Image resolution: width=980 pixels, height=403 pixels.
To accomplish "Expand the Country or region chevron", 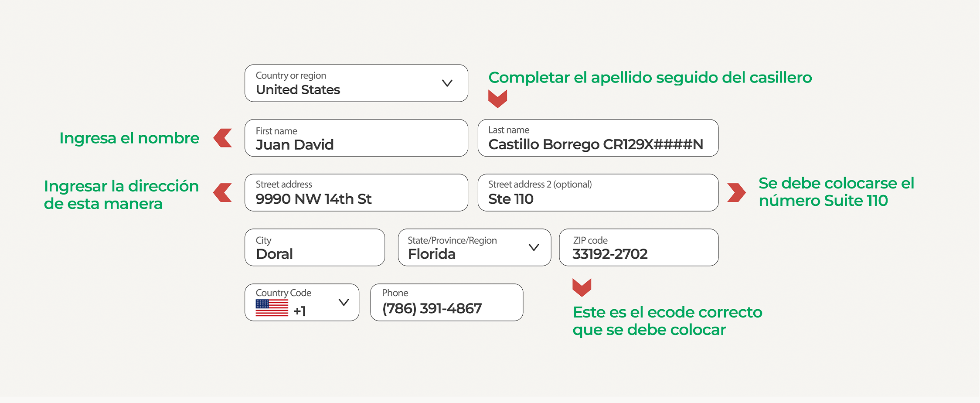I will click(x=447, y=83).
